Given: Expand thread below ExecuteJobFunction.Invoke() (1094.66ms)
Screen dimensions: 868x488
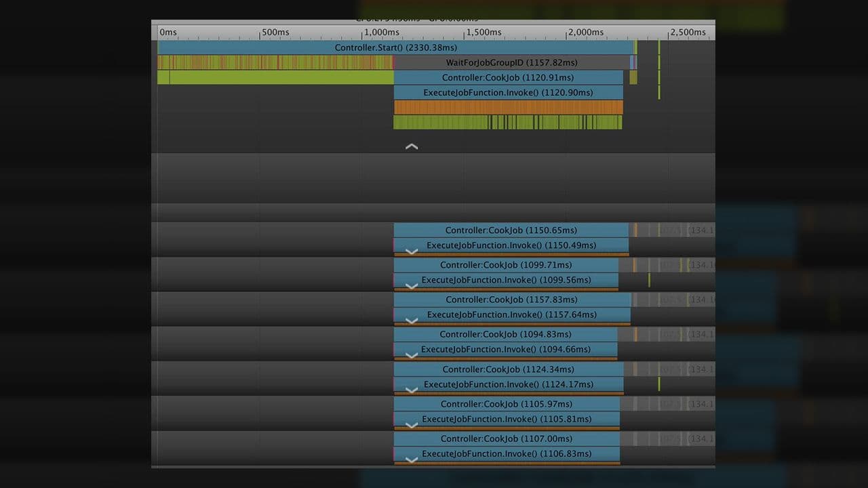Looking at the screenshot, I should click(x=411, y=355).
